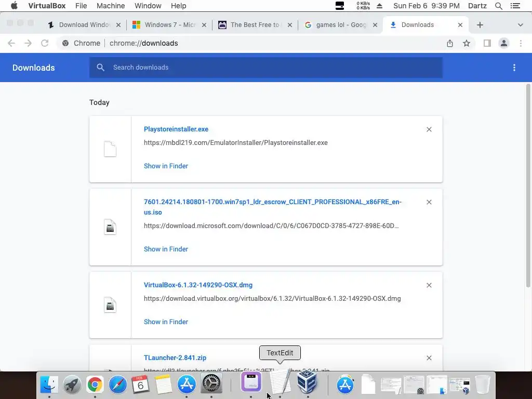Switch to games lol Google tab
Image resolution: width=532 pixels, height=399 pixels.
click(x=340, y=25)
